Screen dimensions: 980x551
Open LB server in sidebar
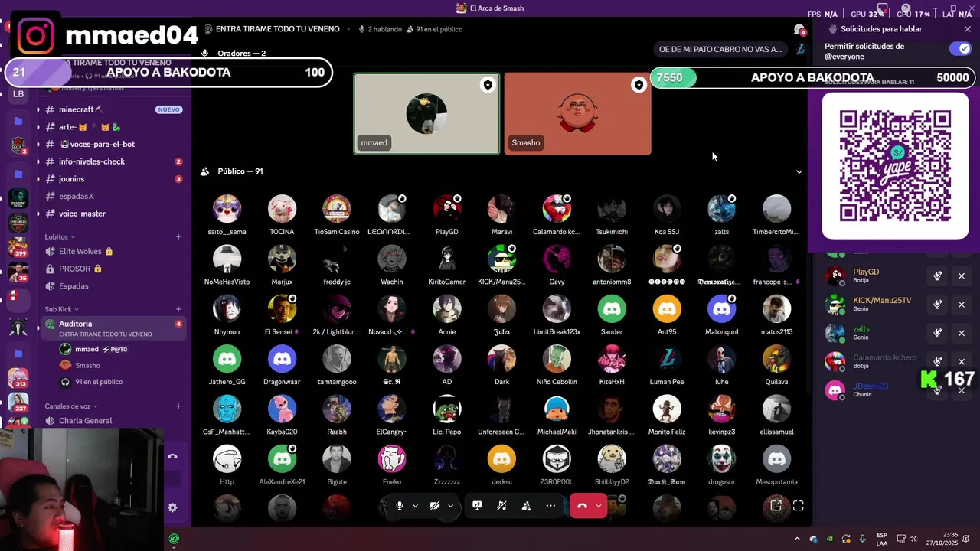pyautogui.click(x=18, y=94)
